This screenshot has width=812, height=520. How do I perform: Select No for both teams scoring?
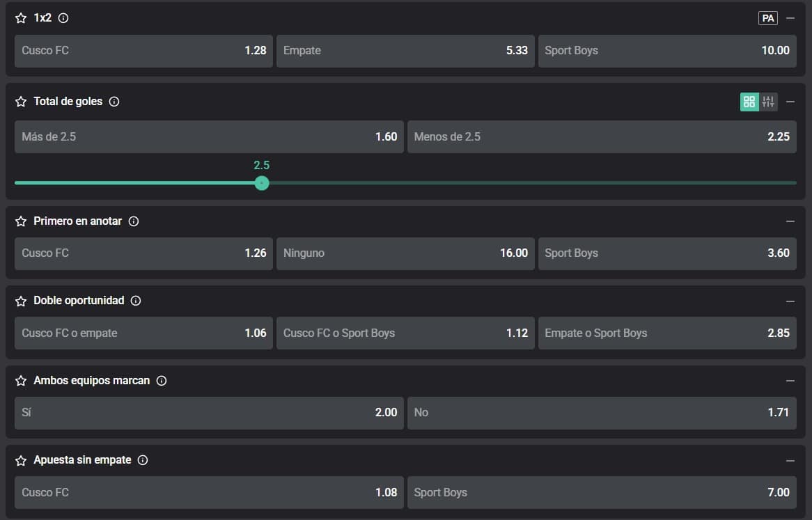coord(601,413)
